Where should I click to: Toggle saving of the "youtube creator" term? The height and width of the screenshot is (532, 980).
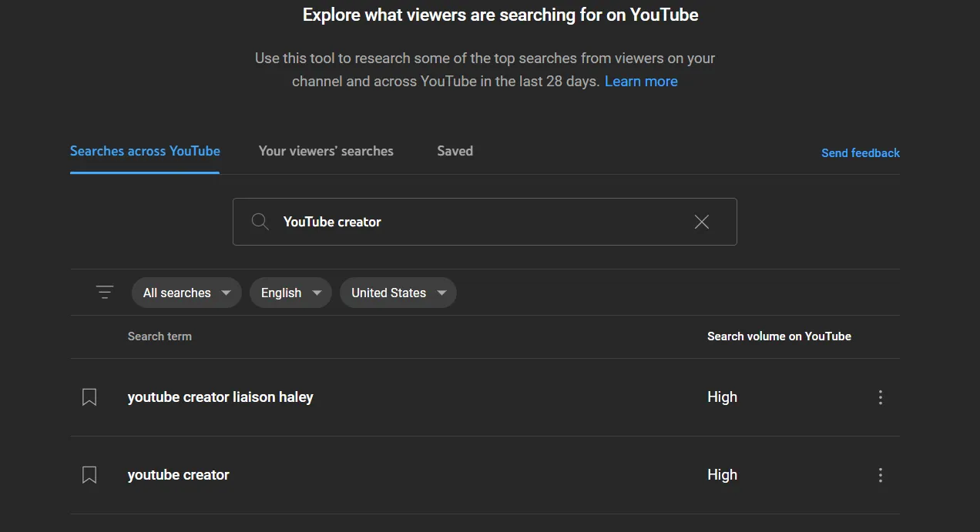(89, 475)
